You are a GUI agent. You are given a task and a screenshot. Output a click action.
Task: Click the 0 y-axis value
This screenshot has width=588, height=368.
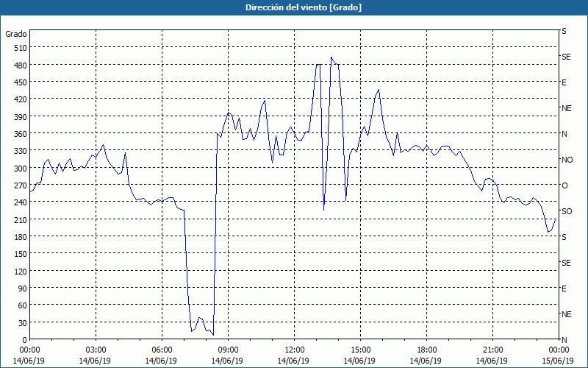point(25,340)
